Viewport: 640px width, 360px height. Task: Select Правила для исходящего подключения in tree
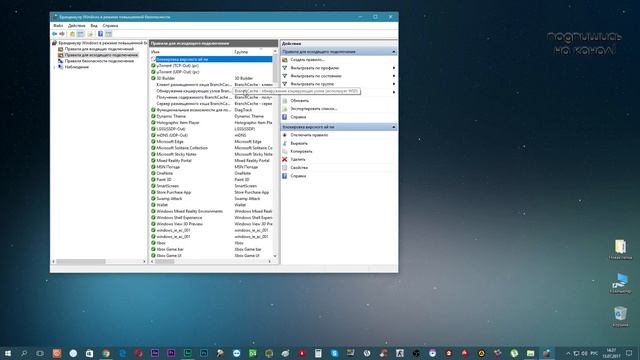pyautogui.click(x=101, y=55)
